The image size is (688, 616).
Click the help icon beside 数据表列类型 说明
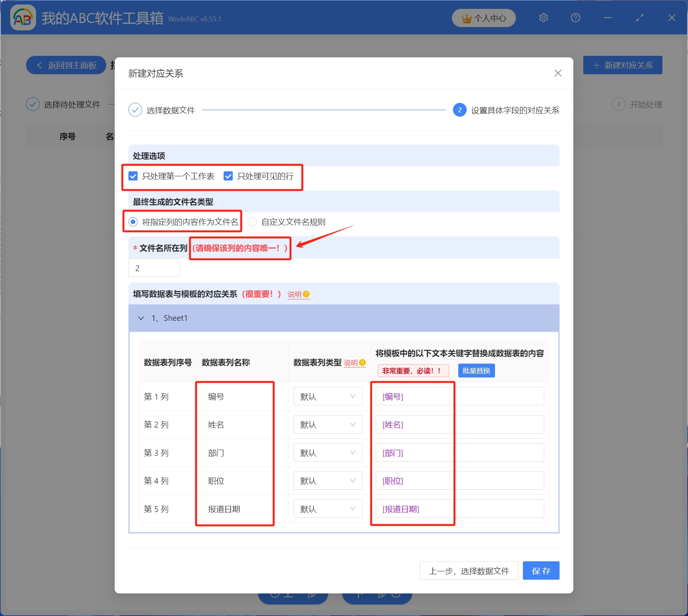(362, 362)
